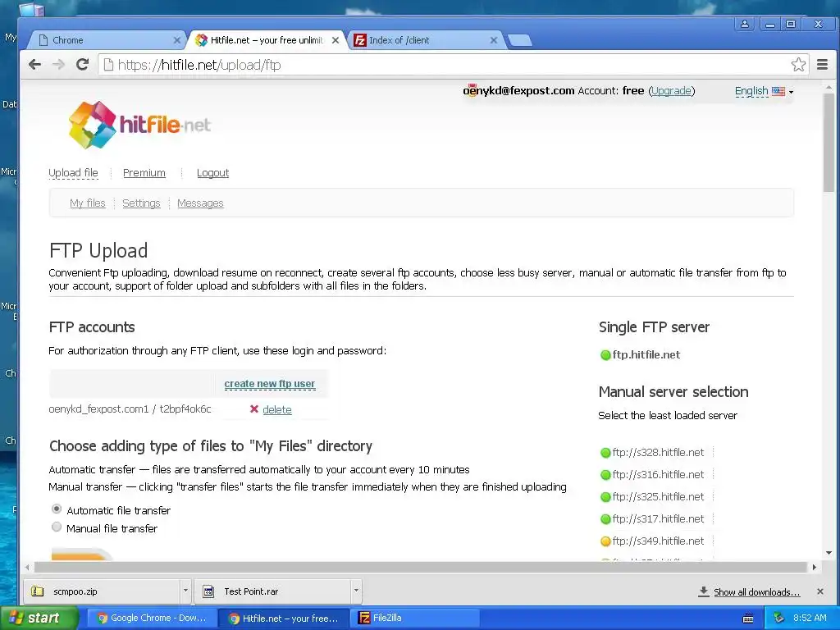Click the Test Point.rar download file icon
The height and width of the screenshot is (630, 840).
pyautogui.click(x=208, y=591)
